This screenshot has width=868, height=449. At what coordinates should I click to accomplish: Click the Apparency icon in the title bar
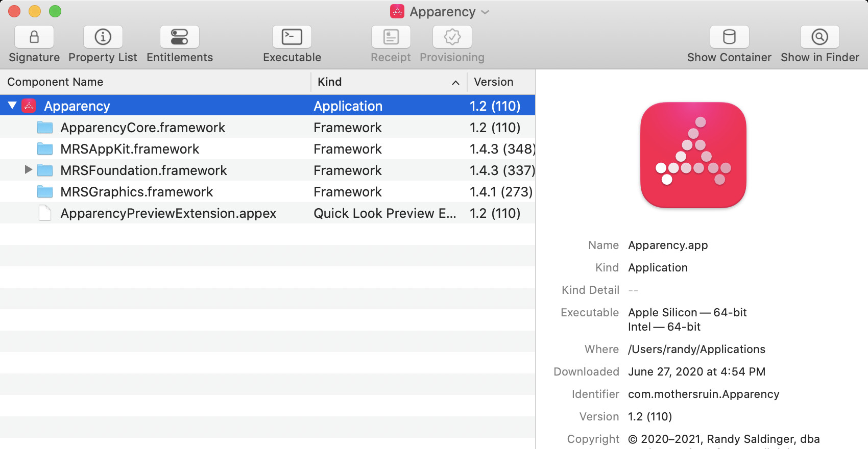[x=397, y=11]
